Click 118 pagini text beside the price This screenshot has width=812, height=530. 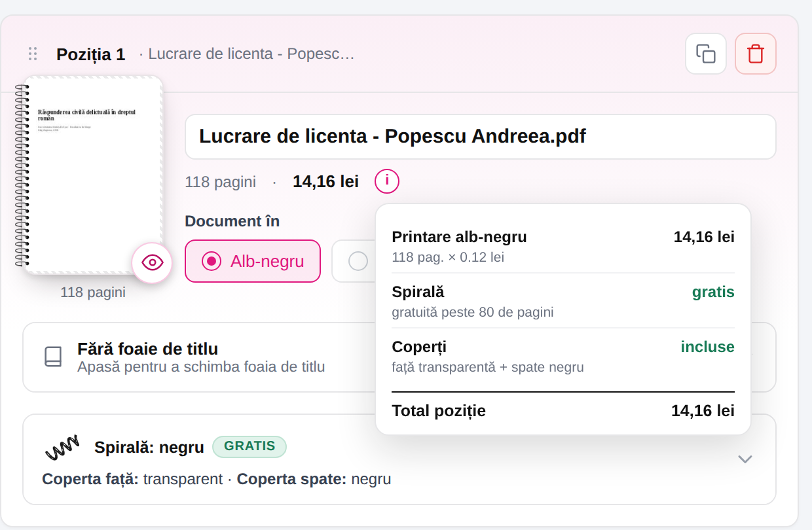coord(221,182)
